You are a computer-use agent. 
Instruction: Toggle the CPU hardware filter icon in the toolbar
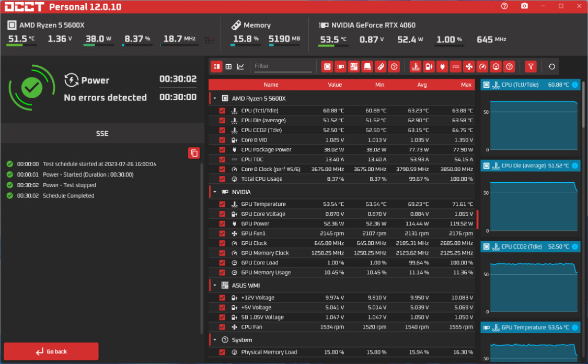[x=327, y=67]
